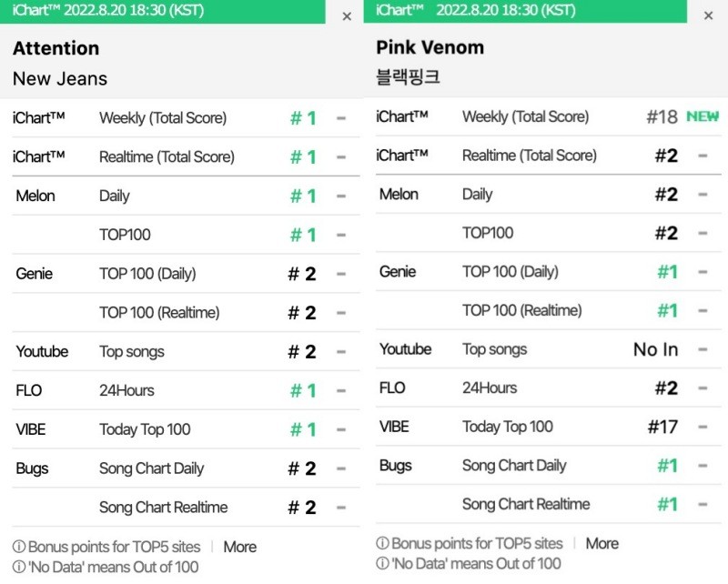Select Attention's Melon Daily row

click(186, 196)
